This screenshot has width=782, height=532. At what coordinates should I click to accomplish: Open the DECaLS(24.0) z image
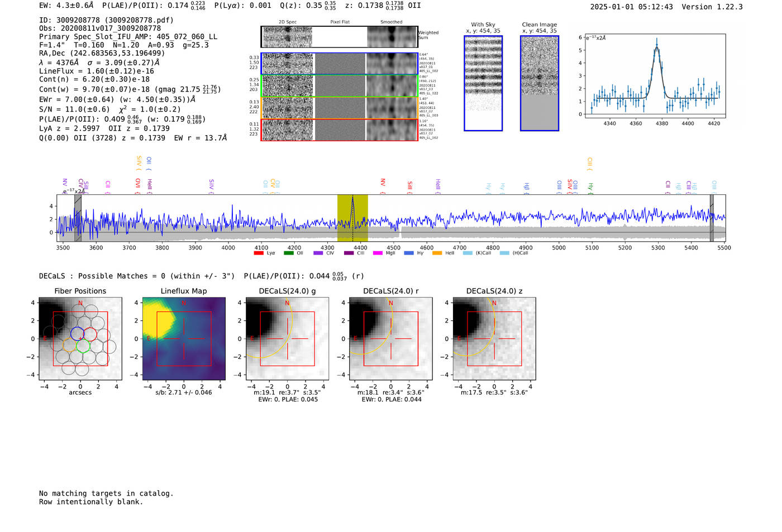point(494,338)
